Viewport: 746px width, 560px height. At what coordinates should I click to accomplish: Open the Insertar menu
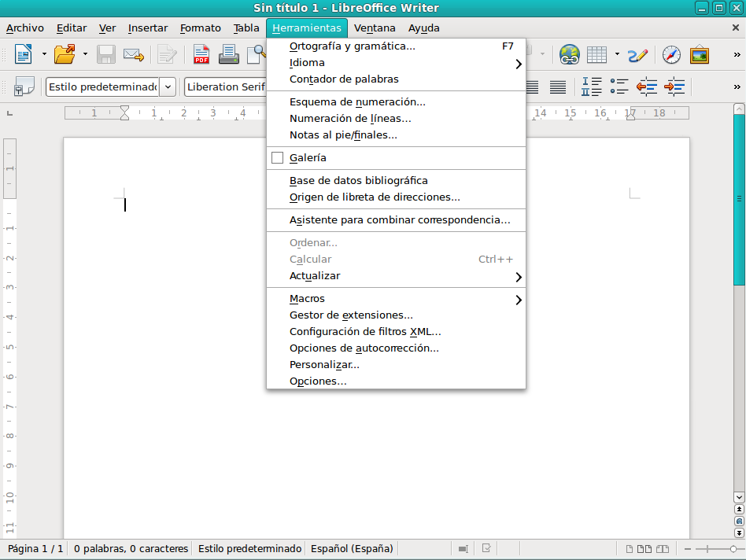148,28
